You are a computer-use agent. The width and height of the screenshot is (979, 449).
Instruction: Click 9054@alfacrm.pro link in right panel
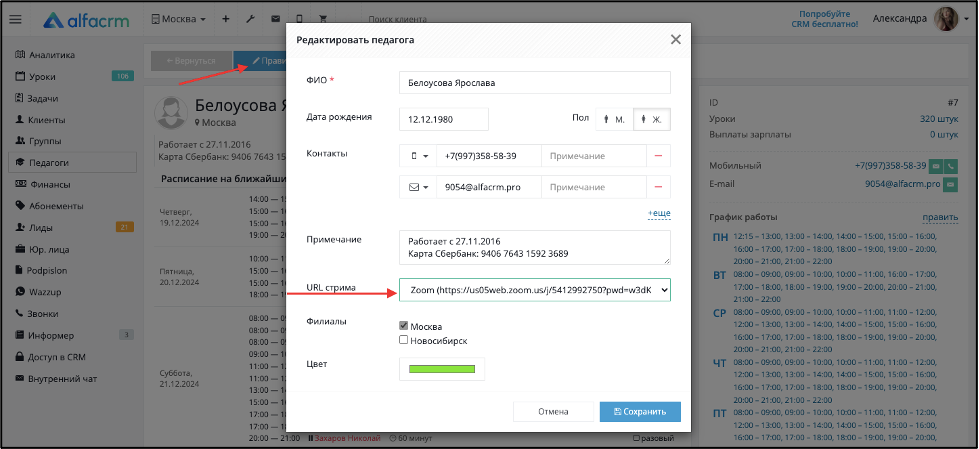point(902,184)
